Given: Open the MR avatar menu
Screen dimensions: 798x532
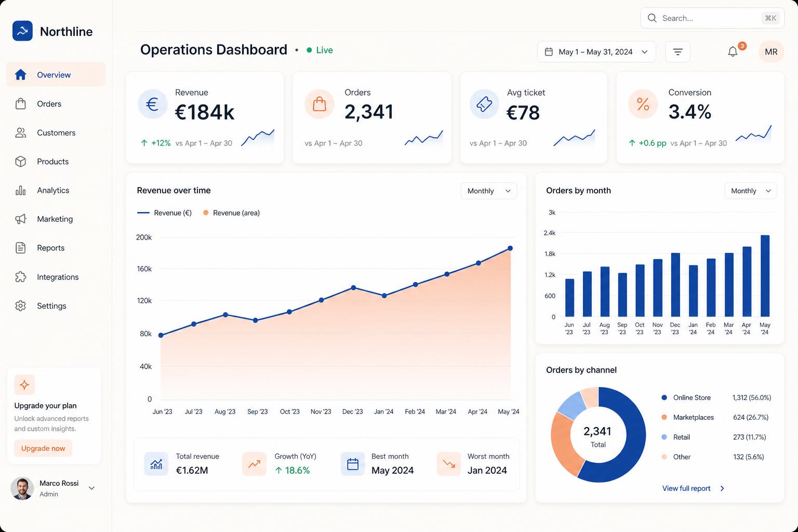Looking at the screenshot, I should pyautogui.click(x=771, y=52).
